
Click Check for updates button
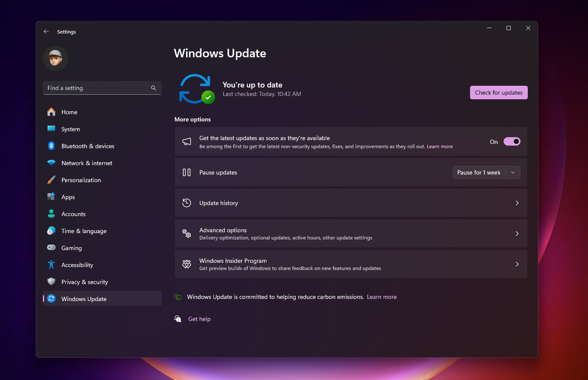[498, 93]
